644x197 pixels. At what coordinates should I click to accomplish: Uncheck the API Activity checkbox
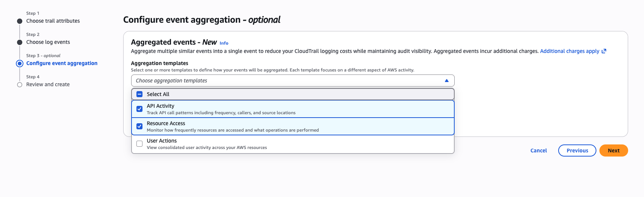(139, 109)
